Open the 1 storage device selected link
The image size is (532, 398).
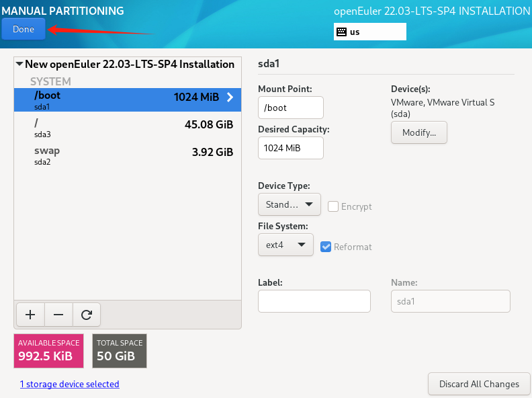(x=70, y=384)
